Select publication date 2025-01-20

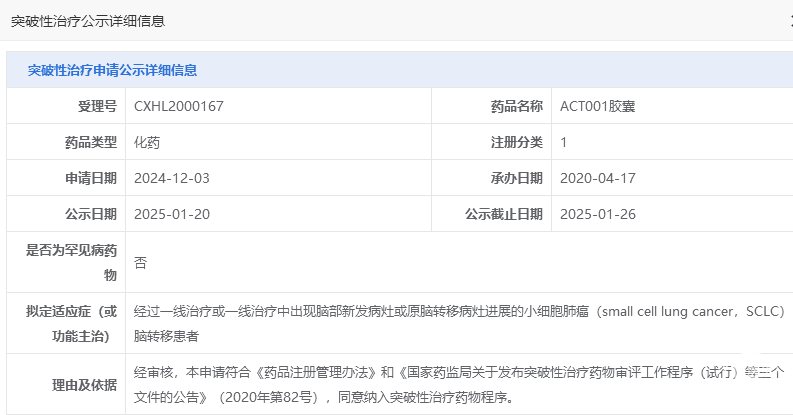[171, 214]
